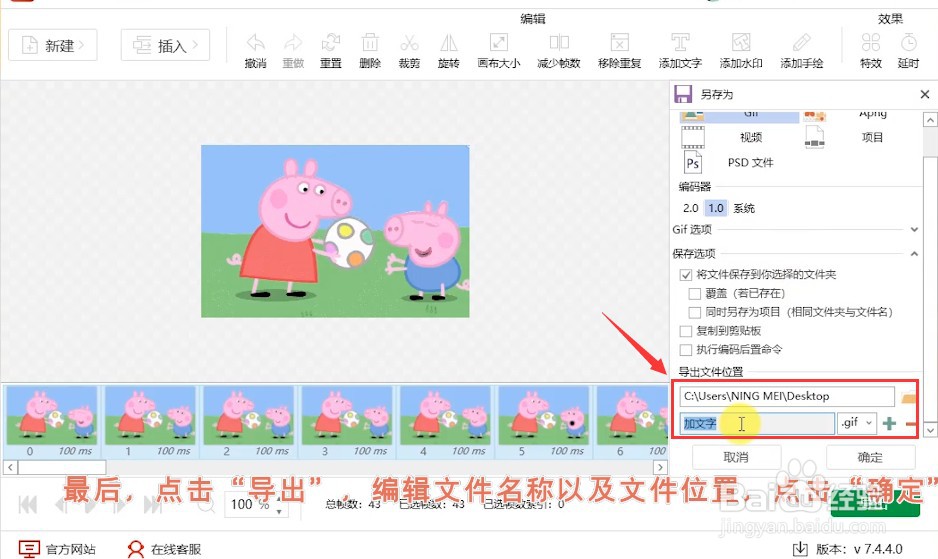
Task: Enable 同时另存为项目 checkbox
Action: (x=695, y=312)
